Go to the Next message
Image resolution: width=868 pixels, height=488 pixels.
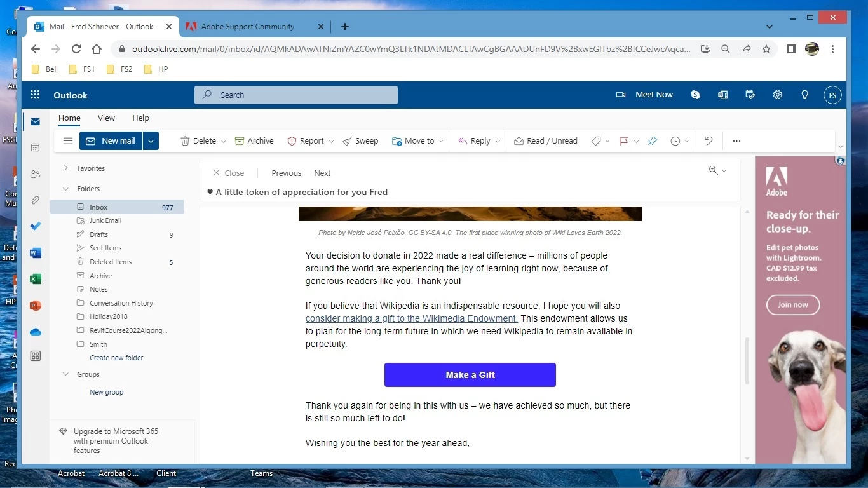[322, 173]
